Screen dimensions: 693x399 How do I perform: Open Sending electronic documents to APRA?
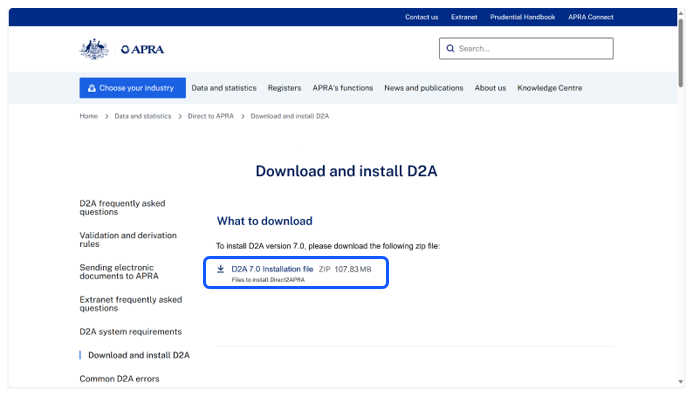[119, 272]
